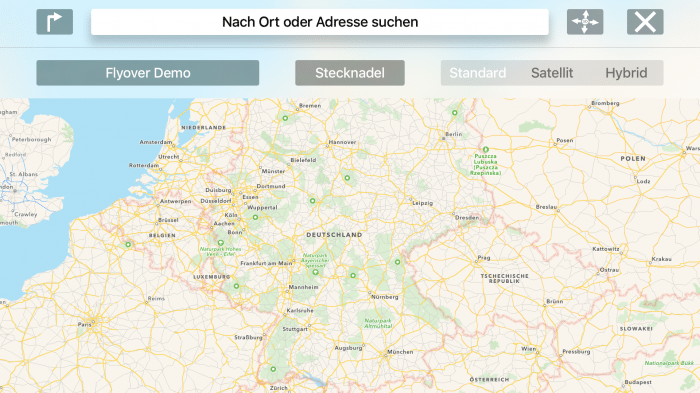
Task: Start the Flyover Demo
Action: (148, 73)
